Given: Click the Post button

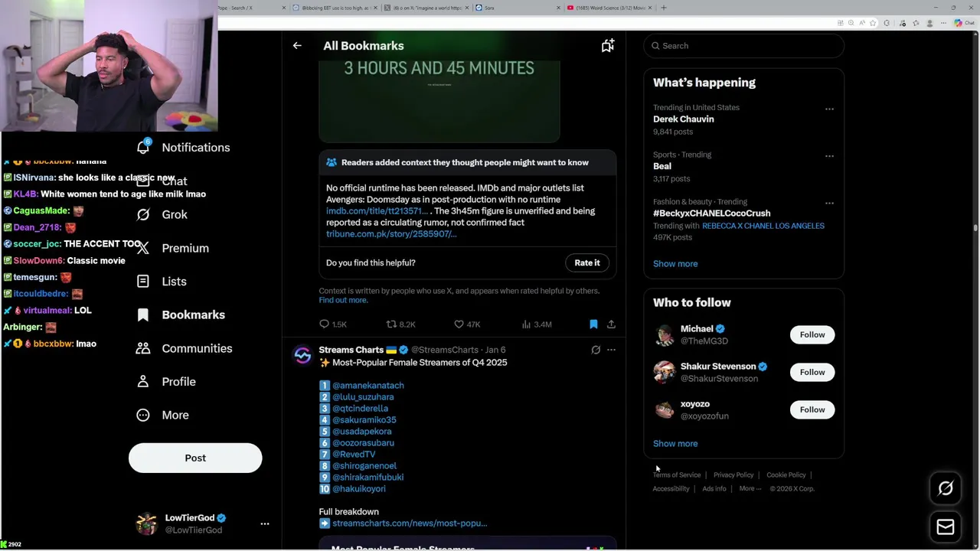Looking at the screenshot, I should [195, 458].
